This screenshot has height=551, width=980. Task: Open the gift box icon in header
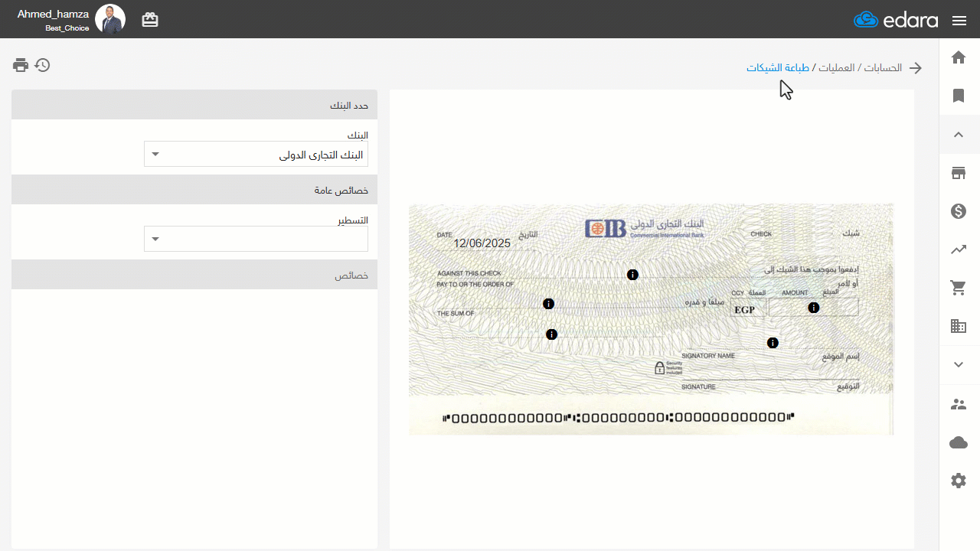(x=150, y=20)
